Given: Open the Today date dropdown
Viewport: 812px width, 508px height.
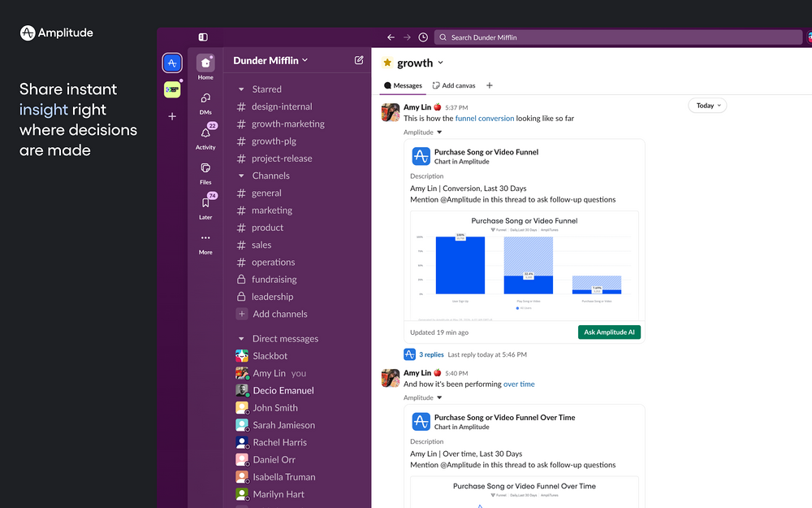Looking at the screenshot, I should [x=707, y=105].
